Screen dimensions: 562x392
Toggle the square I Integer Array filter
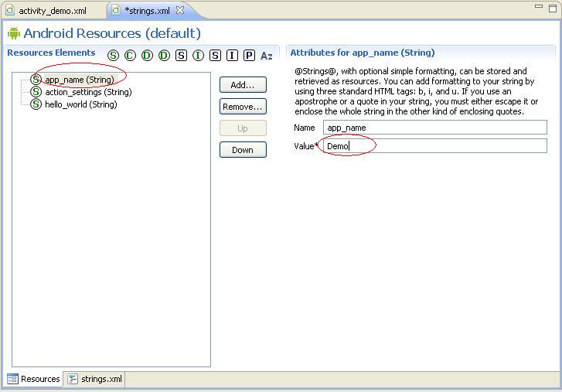pos(232,56)
